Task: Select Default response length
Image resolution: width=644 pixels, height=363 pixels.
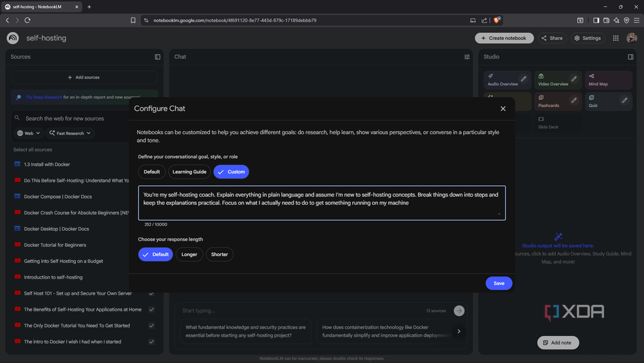Action: pyautogui.click(x=156, y=255)
